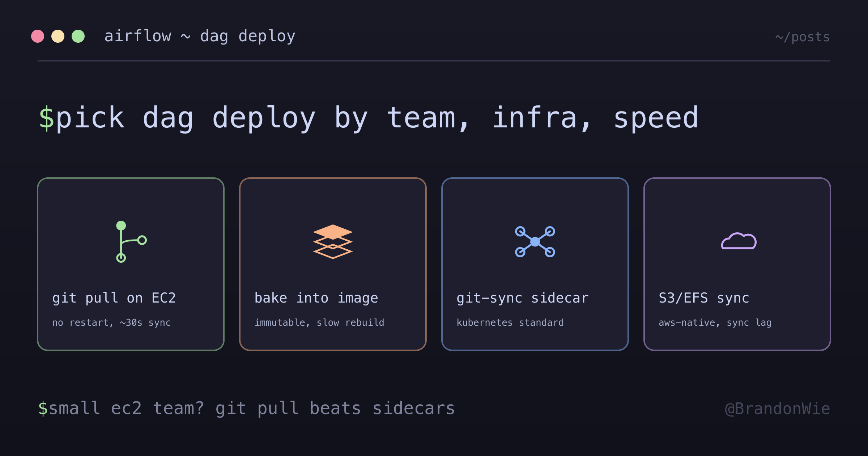Click the git branch icon
868x456 pixels.
click(x=131, y=241)
